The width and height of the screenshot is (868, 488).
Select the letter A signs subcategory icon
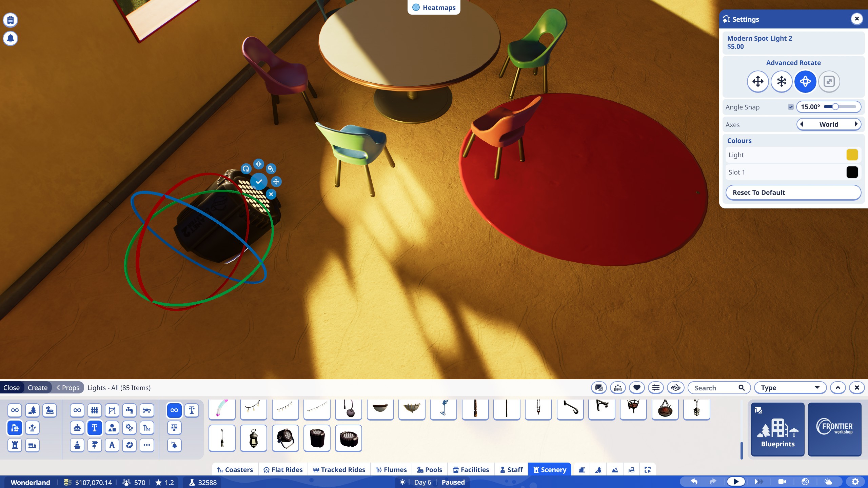point(112,445)
